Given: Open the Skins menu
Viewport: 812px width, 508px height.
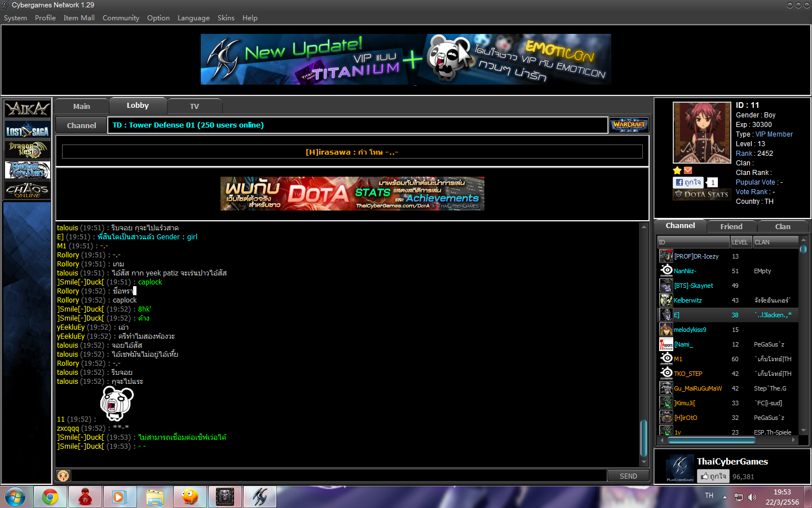Looking at the screenshot, I should (226, 18).
